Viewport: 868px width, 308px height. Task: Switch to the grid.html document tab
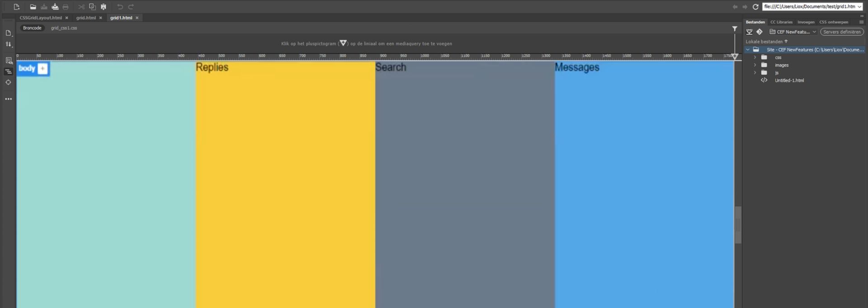(x=86, y=18)
